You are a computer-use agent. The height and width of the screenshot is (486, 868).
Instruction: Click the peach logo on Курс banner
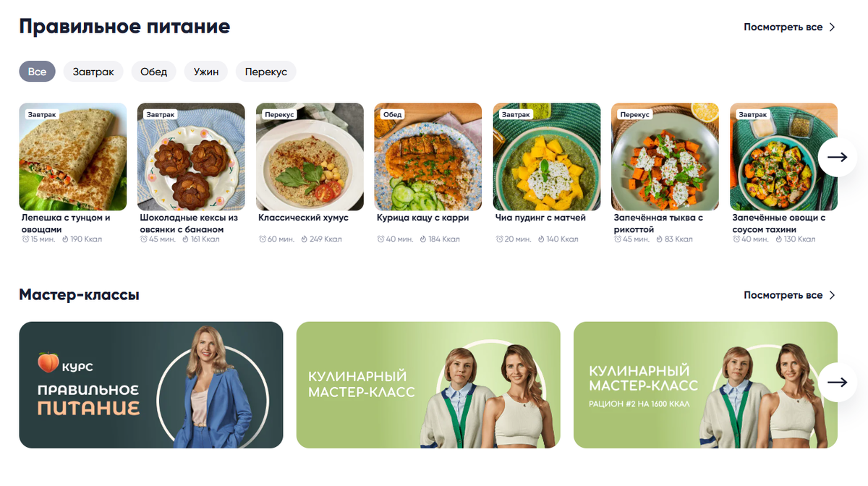click(x=48, y=364)
